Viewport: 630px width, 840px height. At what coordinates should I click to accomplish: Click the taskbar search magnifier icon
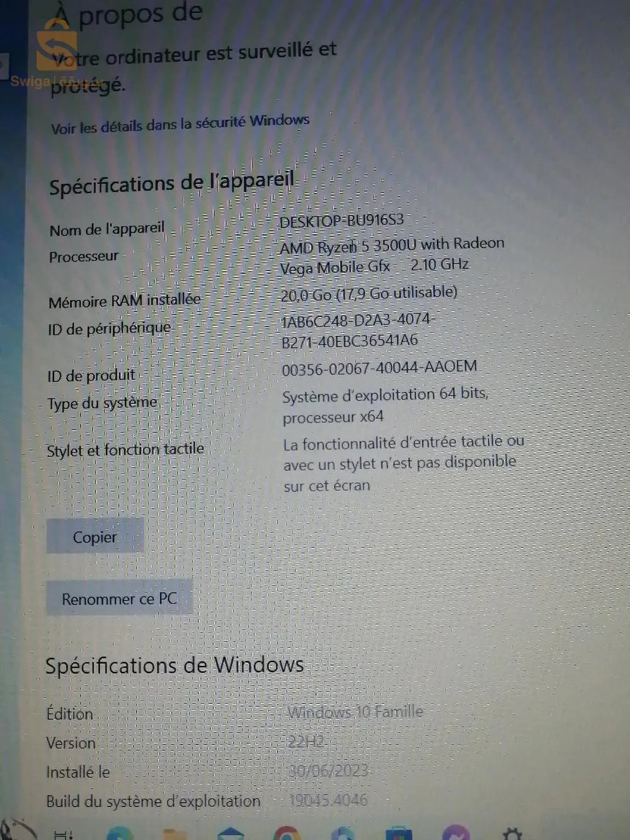[x=16, y=831]
